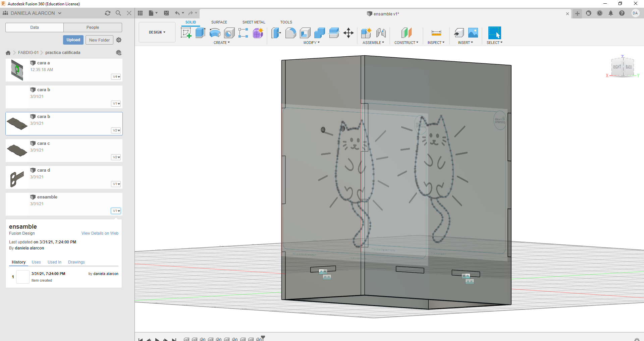Switch to the TOOLS tab

click(286, 22)
